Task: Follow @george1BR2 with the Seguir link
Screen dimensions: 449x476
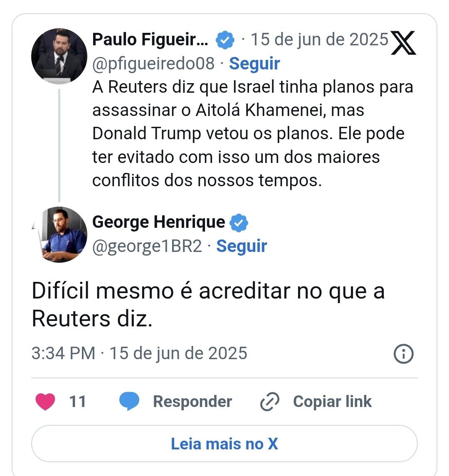Action: 242,246
